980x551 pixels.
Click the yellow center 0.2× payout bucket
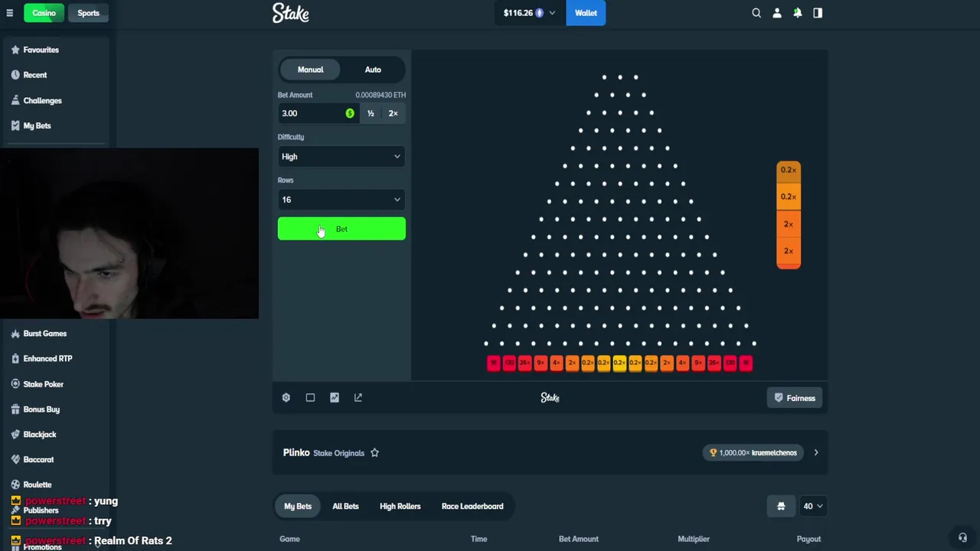click(619, 363)
